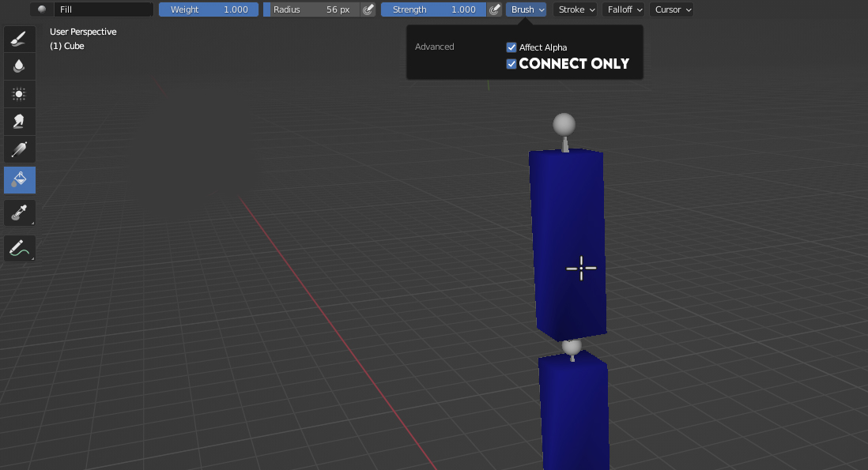Viewport: 868px width, 470px height.
Task: Expand the Stroke dropdown
Action: [x=576, y=9]
